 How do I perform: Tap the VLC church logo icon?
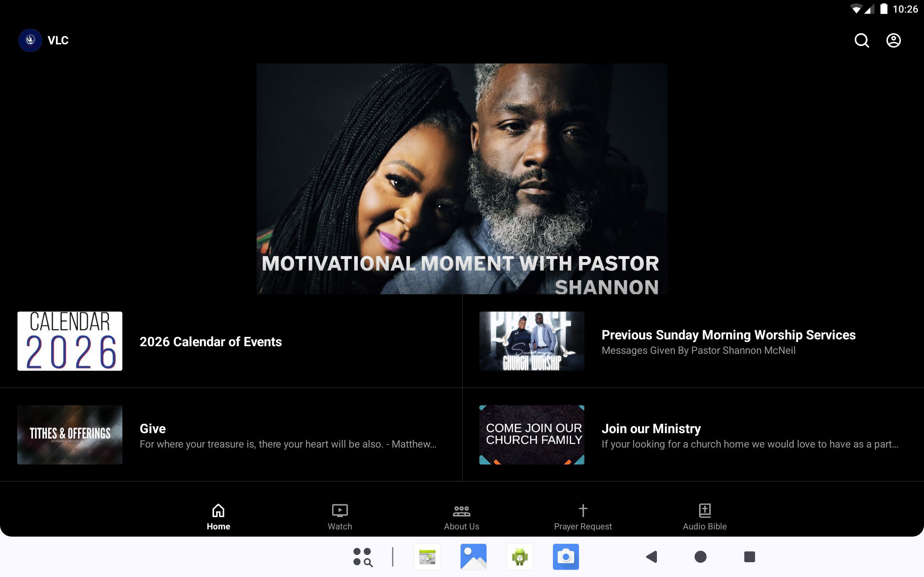click(30, 40)
